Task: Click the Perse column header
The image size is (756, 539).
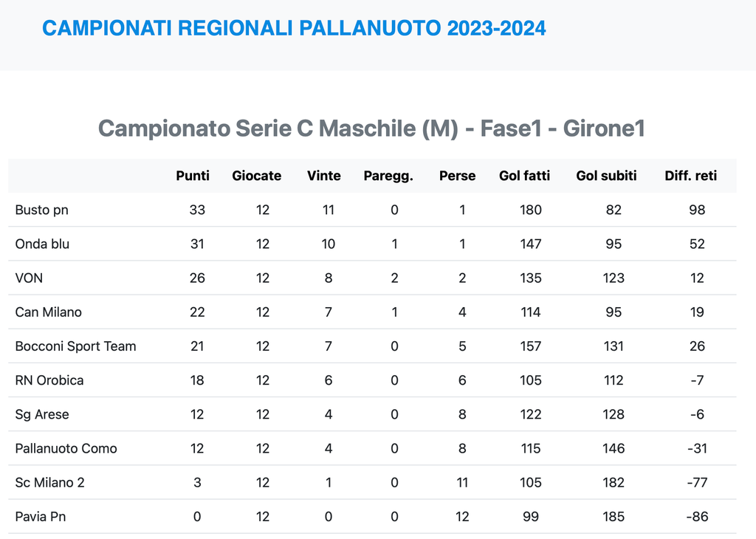Action: pos(457,176)
